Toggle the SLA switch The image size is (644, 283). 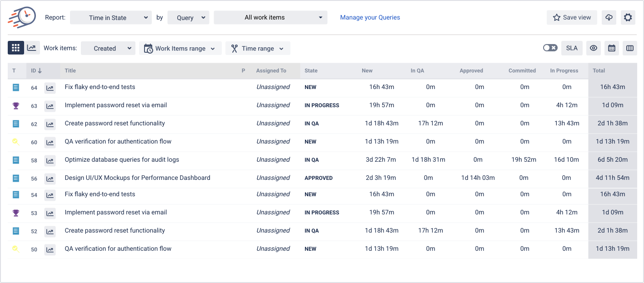coord(550,48)
